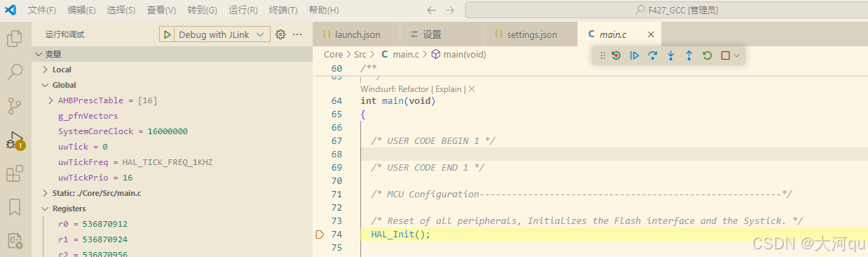The width and height of the screenshot is (868, 257).
Task: Open the 查看(V) menu
Action: pyautogui.click(x=162, y=11)
